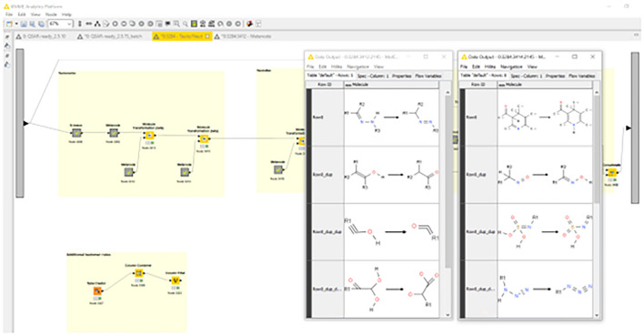Click Molecule column header in right Data Output

(x=545, y=85)
